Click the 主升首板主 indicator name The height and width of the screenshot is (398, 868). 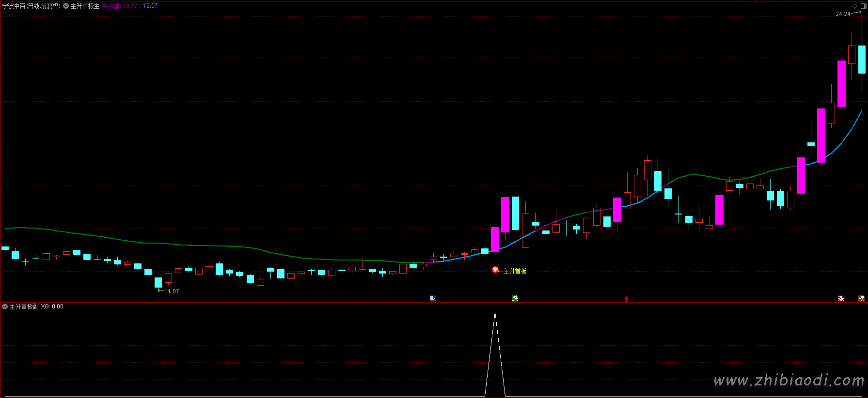(85, 6)
